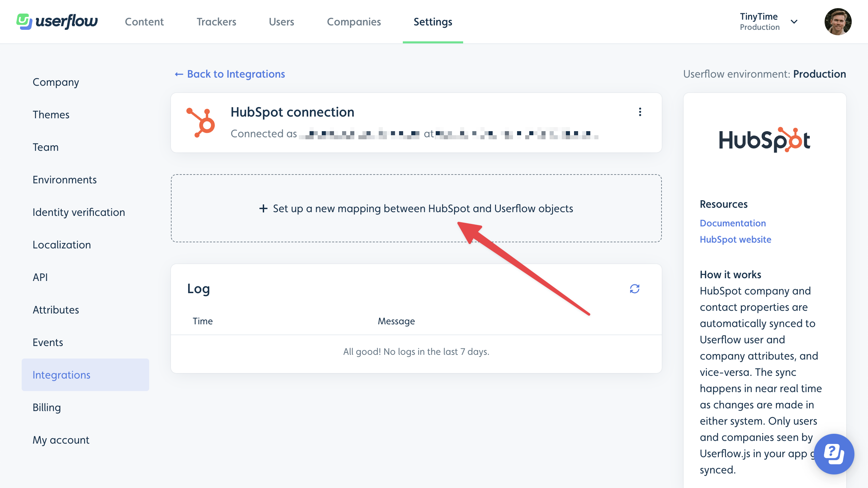
Task: Click the 'Log' heading
Action: [x=199, y=289]
